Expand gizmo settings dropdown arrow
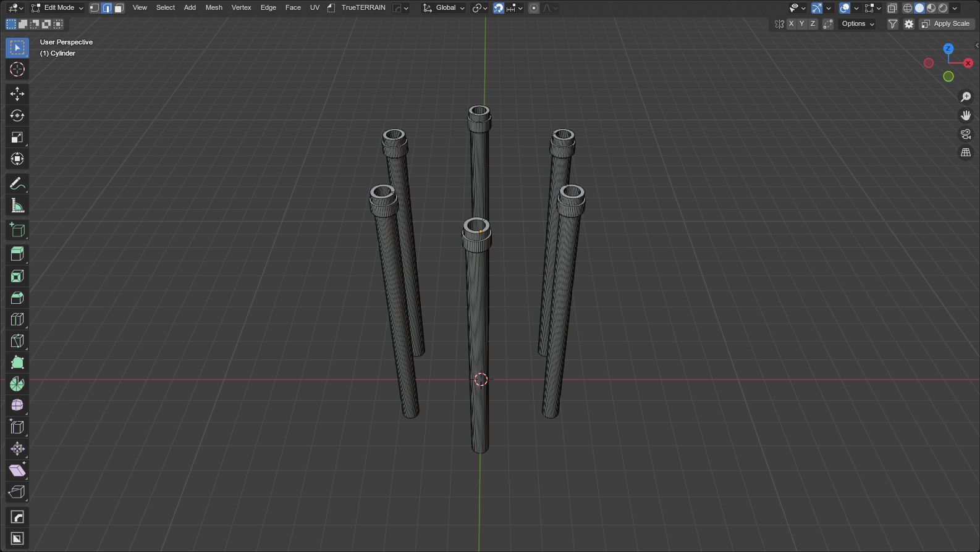Image resolution: width=980 pixels, height=552 pixels. [x=829, y=8]
